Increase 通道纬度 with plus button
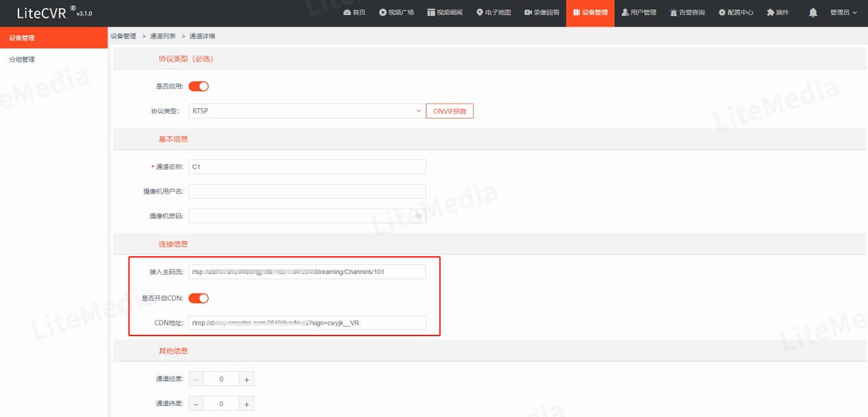 click(246, 403)
